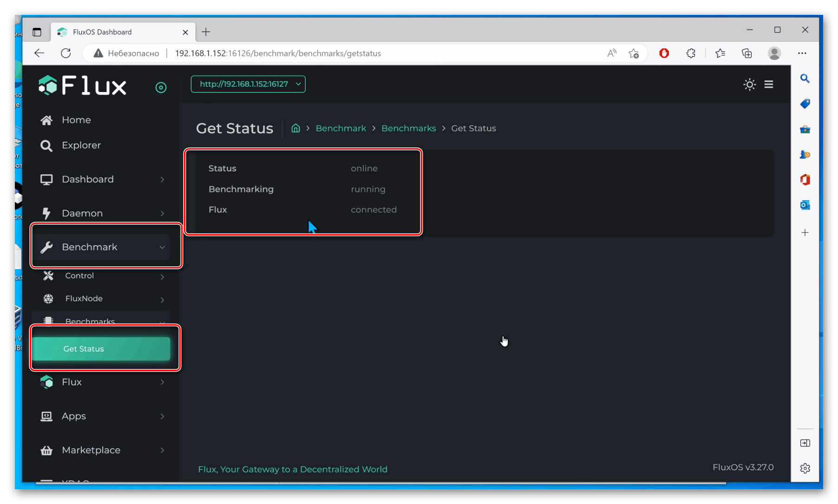Image resolution: width=838 pixels, height=504 pixels.
Task: Open browser extensions puzzle icon
Action: pos(691,53)
